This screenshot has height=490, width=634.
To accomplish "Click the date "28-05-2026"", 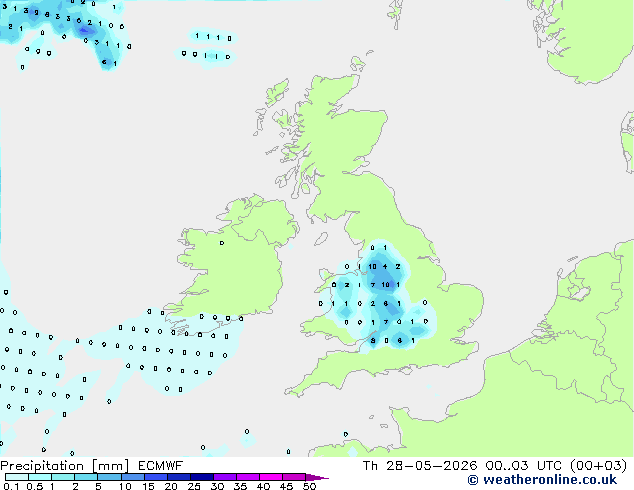I will [x=431, y=466].
